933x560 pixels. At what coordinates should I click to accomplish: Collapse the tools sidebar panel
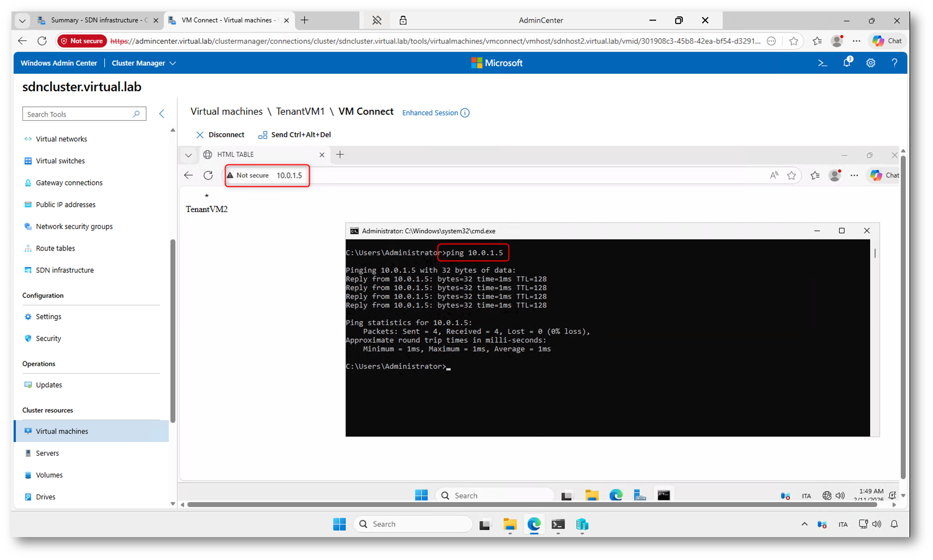pyautogui.click(x=162, y=114)
